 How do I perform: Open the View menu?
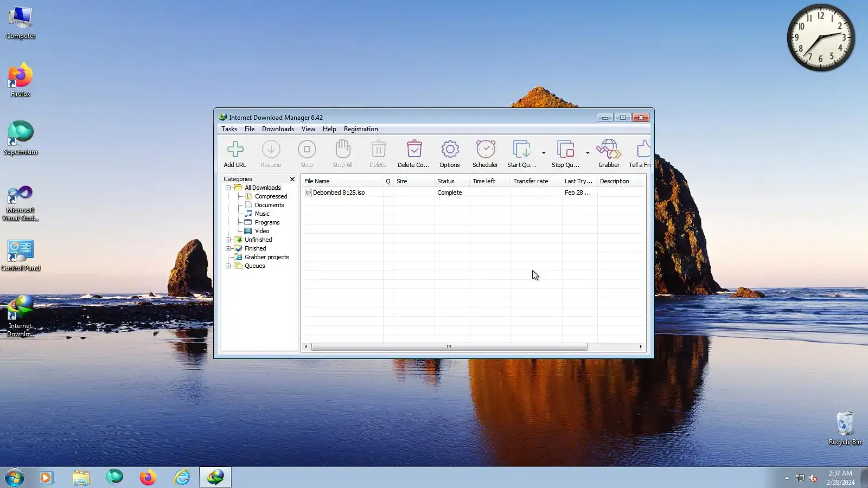[x=308, y=129]
